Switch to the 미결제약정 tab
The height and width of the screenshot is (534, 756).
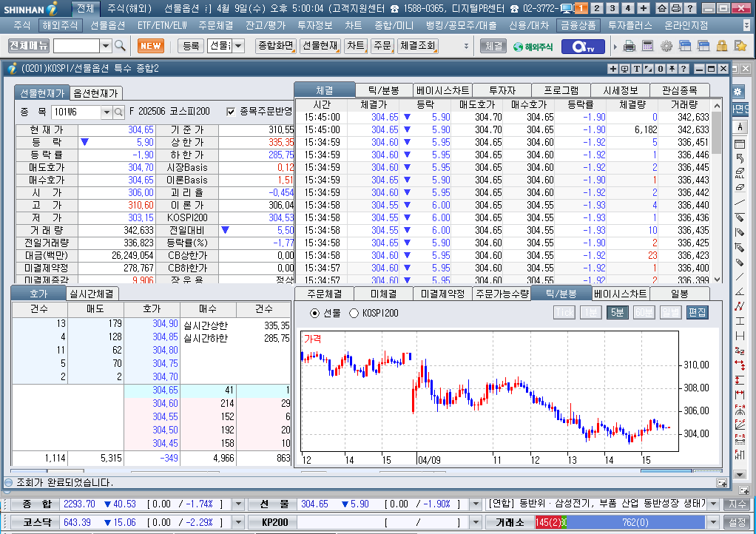(x=442, y=294)
